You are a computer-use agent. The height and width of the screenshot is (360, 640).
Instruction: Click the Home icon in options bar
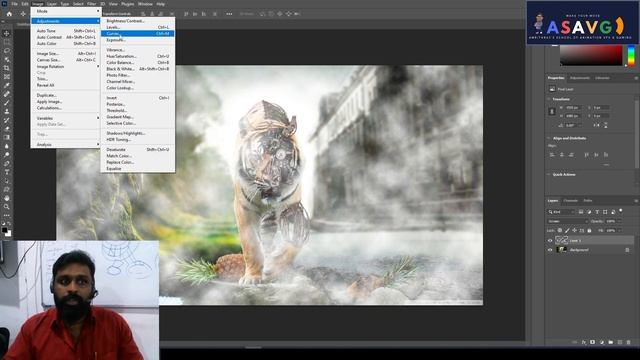point(9,14)
